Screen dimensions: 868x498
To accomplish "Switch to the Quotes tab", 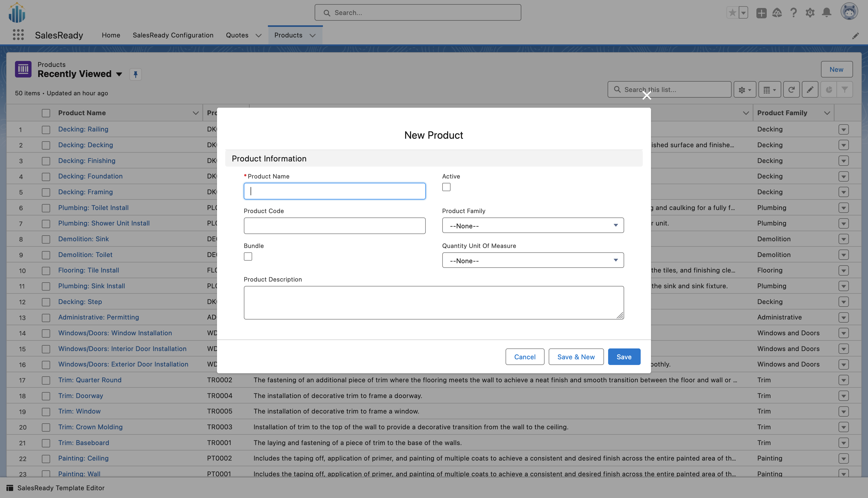I will tap(237, 35).
